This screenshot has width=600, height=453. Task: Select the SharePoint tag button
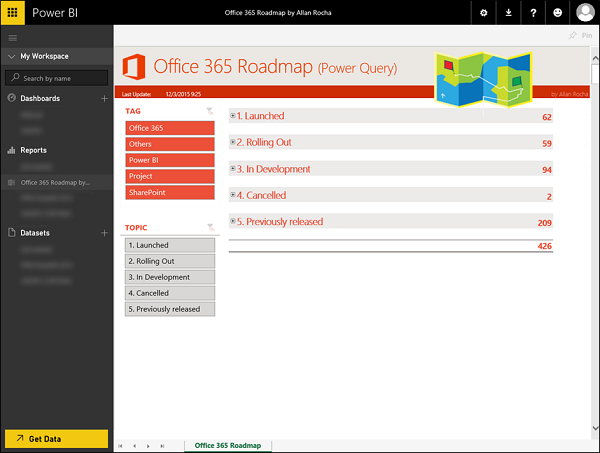coord(170,192)
